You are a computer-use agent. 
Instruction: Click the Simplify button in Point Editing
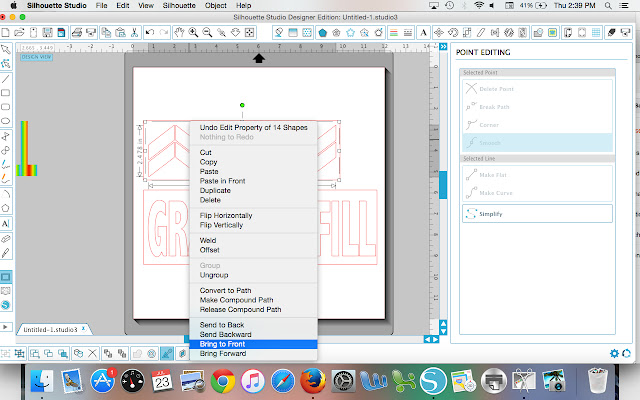(537, 213)
